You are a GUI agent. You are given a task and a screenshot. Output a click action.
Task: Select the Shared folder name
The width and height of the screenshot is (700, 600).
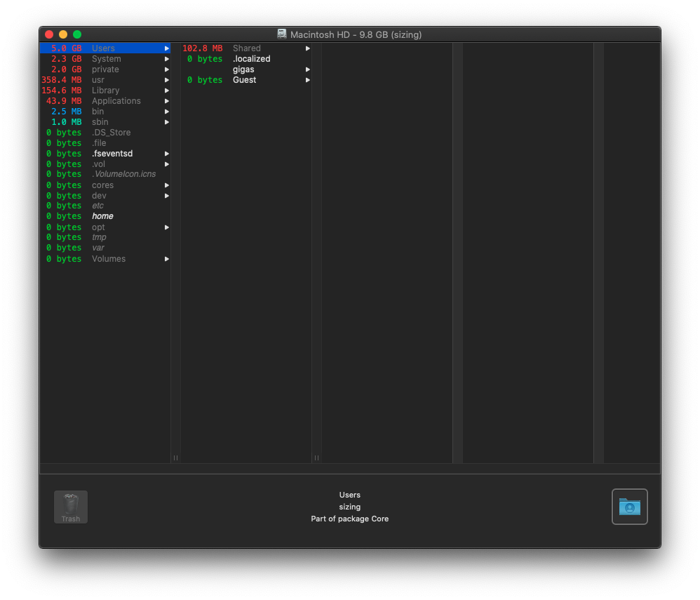pos(246,48)
